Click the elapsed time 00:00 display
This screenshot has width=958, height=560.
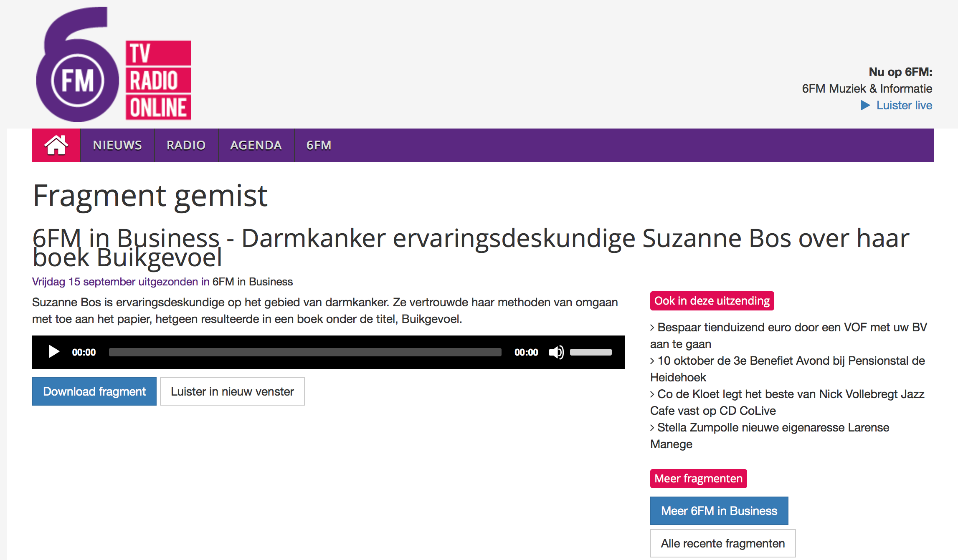(x=84, y=352)
